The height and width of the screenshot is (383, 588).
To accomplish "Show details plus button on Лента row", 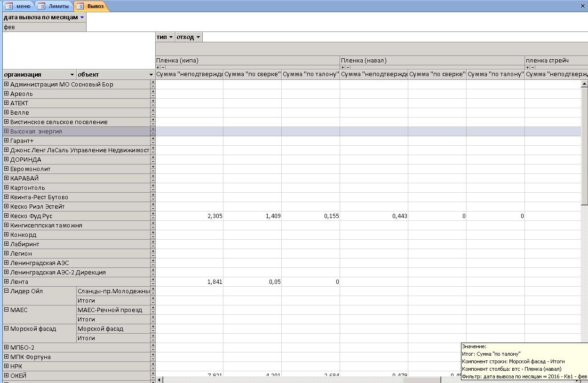I will point(153,280).
